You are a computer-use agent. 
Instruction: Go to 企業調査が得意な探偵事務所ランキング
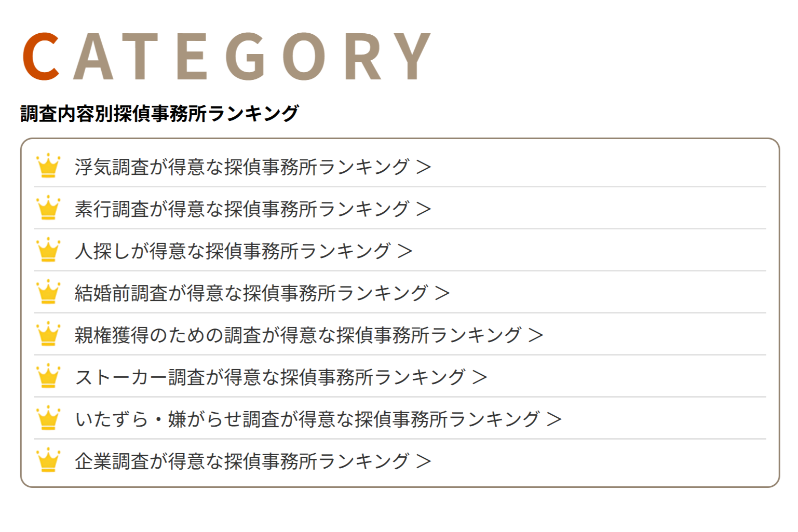click(241, 461)
